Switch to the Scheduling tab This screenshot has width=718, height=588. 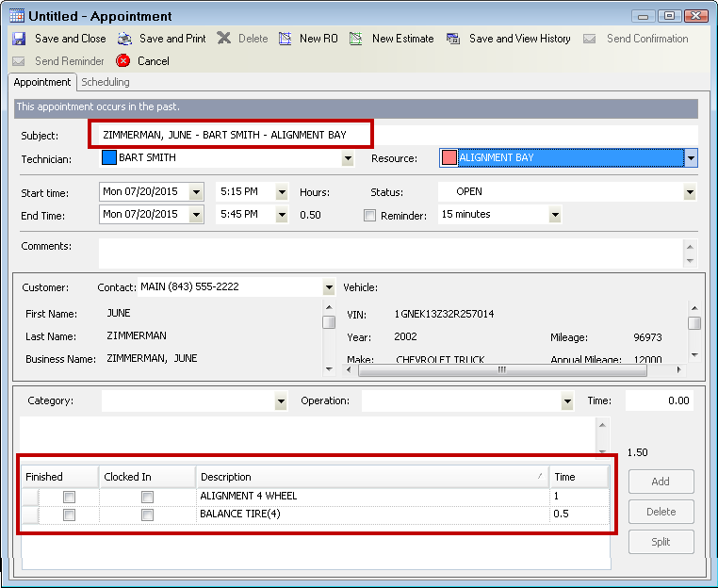point(106,83)
